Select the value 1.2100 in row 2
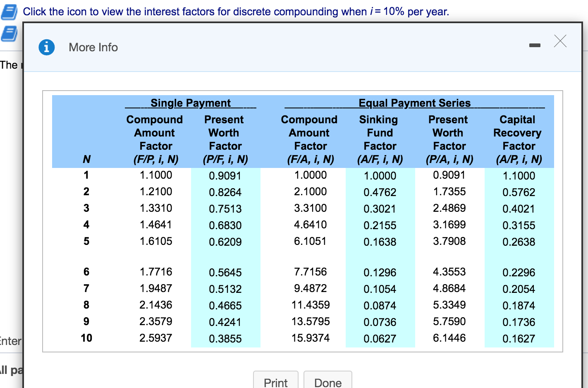 point(156,192)
